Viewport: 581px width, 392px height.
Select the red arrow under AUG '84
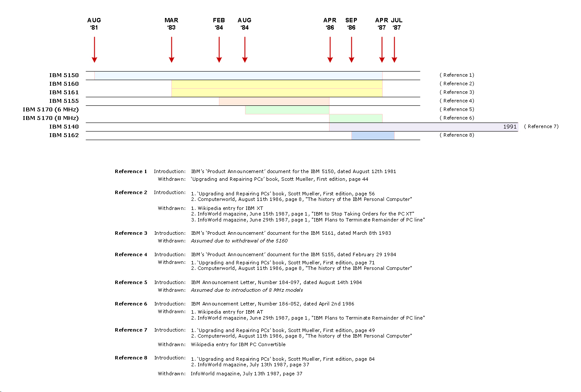[x=245, y=50]
